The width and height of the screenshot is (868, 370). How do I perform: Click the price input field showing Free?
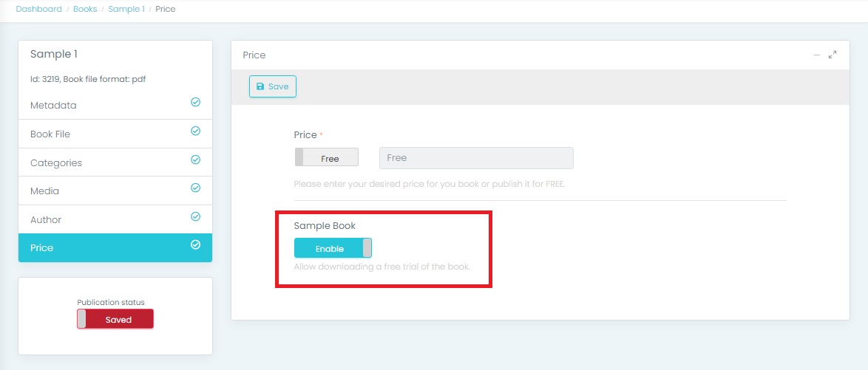click(475, 158)
